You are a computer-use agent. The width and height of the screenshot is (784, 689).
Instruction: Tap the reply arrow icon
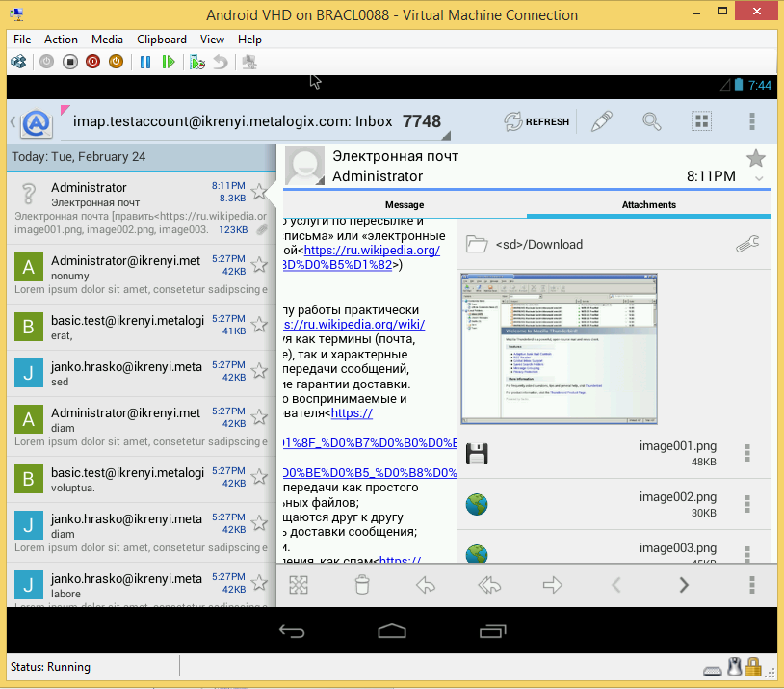click(x=426, y=584)
